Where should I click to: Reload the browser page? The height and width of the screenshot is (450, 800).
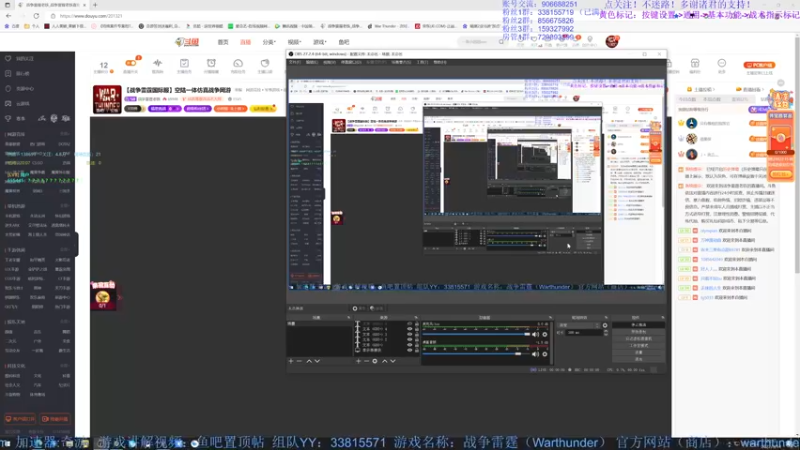[36, 16]
